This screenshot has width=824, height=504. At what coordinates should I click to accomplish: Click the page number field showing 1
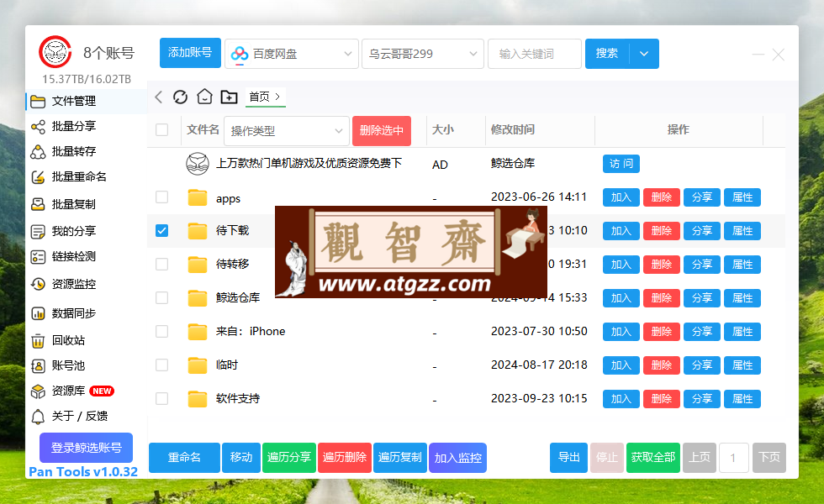(x=733, y=458)
